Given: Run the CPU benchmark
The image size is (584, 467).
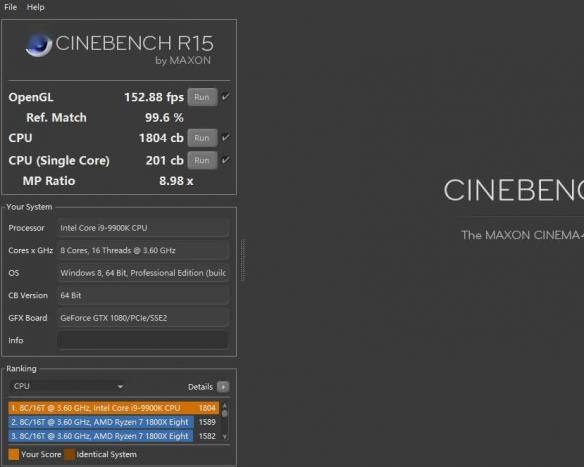Looking at the screenshot, I should tap(202, 138).
